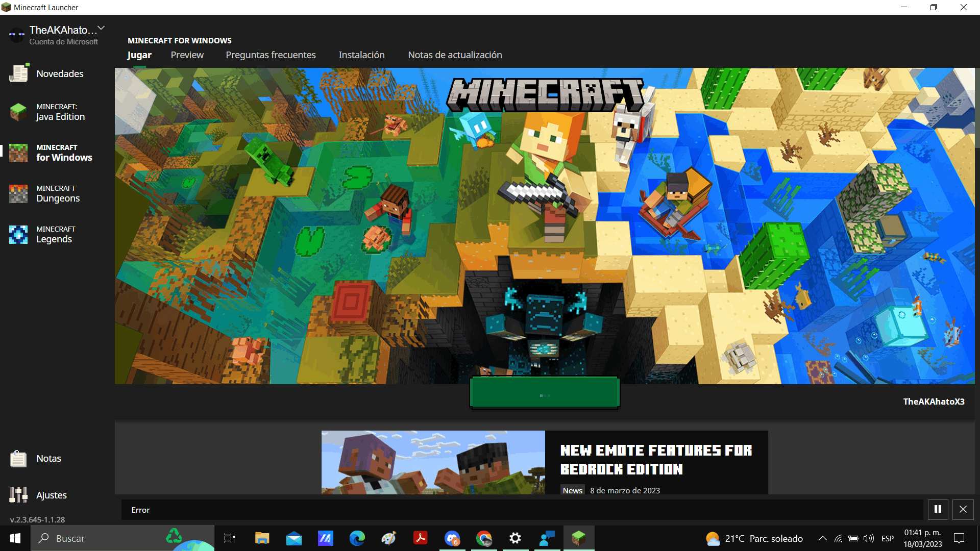Open the New Emote Features news thumbnail
The width and height of the screenshot is (980, 551).
[x=433, y=462]
